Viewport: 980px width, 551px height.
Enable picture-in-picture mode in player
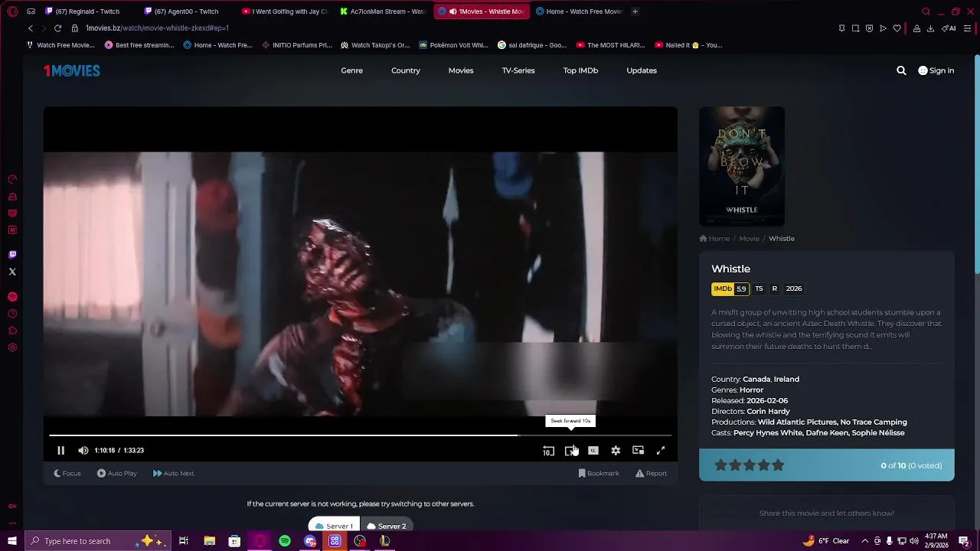[x=638, y=451]
